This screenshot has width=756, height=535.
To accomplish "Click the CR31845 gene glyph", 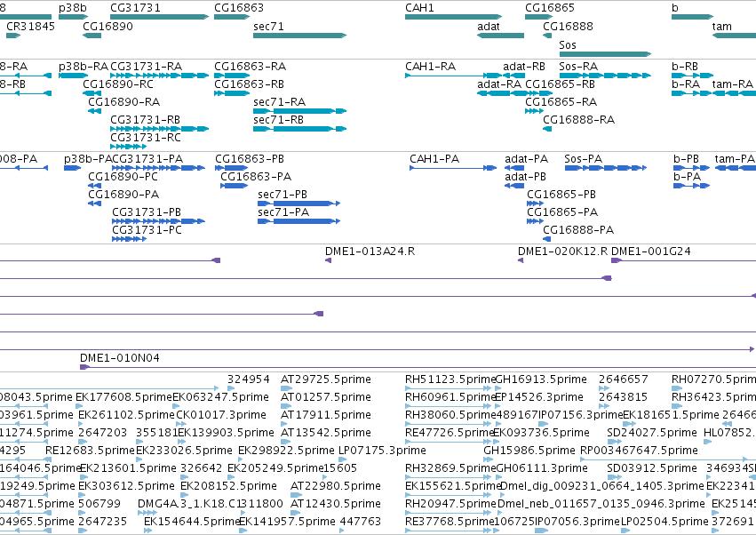I will (x=13, y=36).
